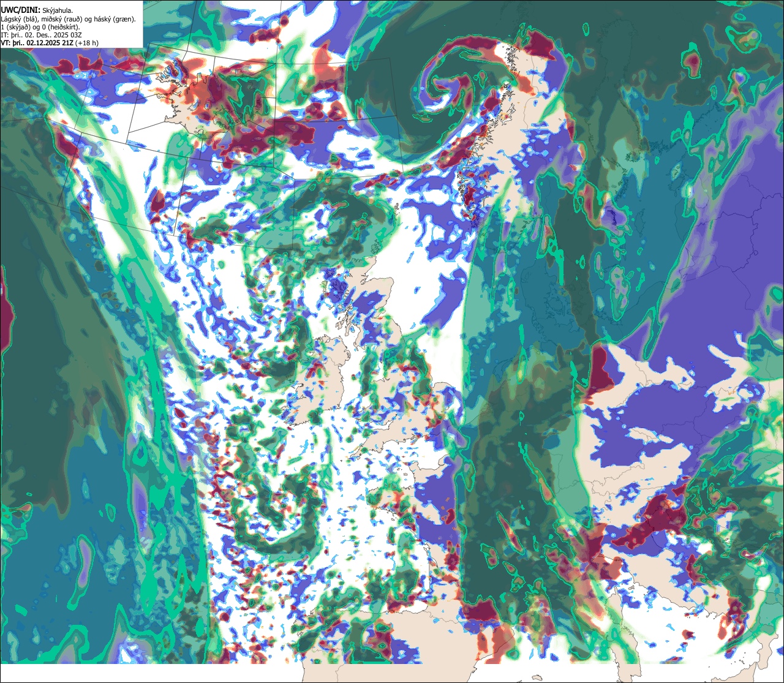The width and height of the screenshot is (784, 683).
Task: Click the '1 (skýjað) og 0 (heiðskírt).' legend line
Action: [x=40, y=27]
